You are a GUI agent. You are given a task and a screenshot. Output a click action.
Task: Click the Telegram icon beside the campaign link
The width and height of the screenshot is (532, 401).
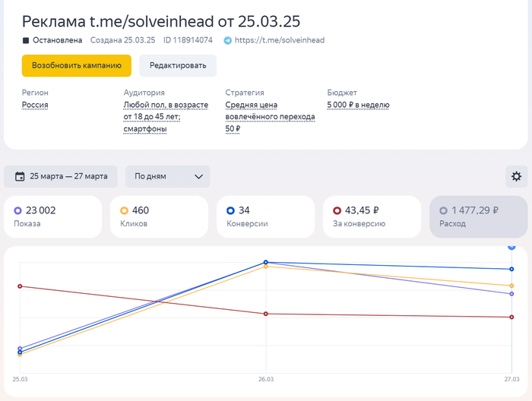[228, 40]
